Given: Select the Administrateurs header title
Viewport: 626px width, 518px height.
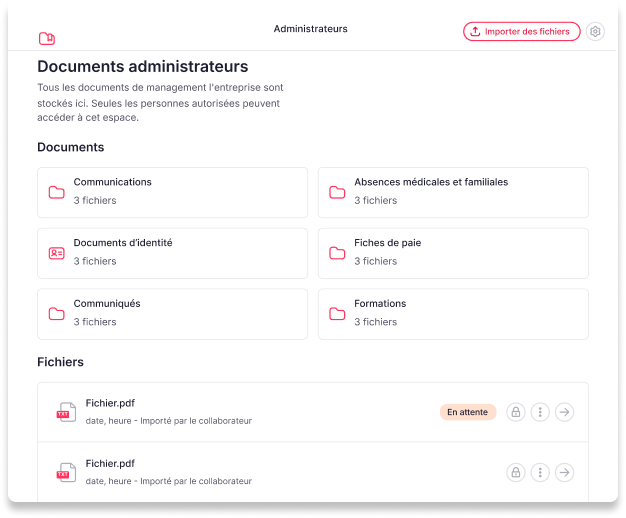Looking at the screenshot, I should pyautogui.click(x=311, y=29).
